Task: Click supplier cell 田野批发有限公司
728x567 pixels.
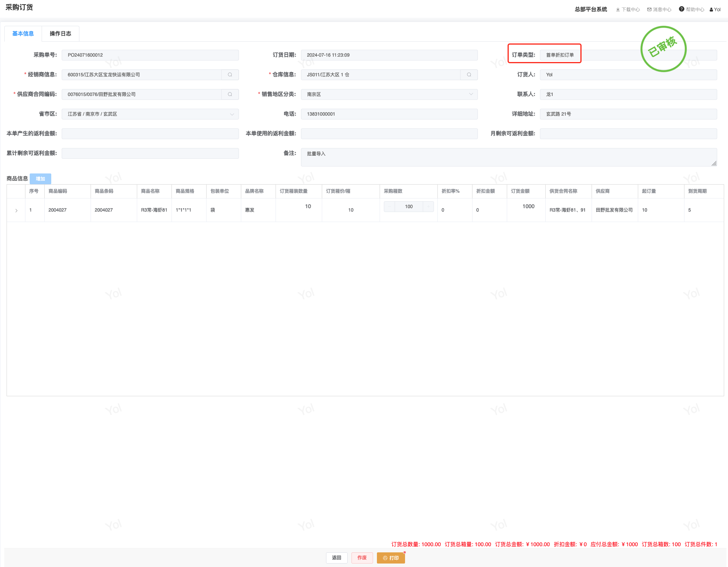Action: coord(614,210)
